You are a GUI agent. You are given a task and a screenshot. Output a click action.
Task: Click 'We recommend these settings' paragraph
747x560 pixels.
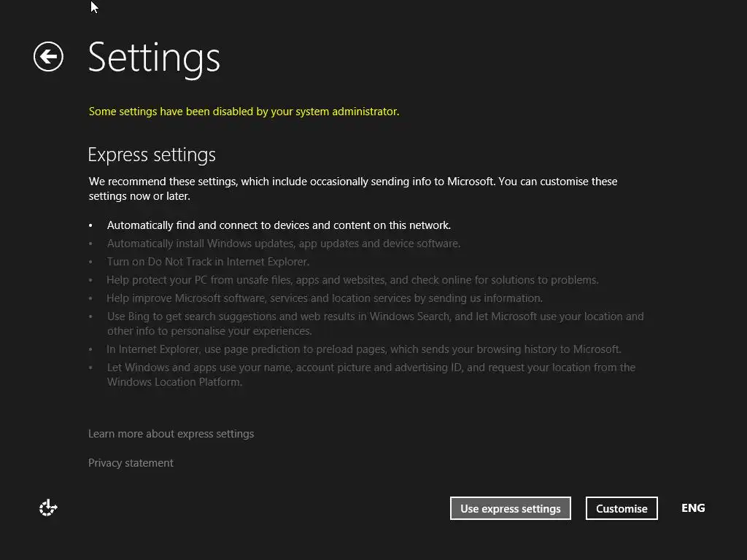pos(353,189)
